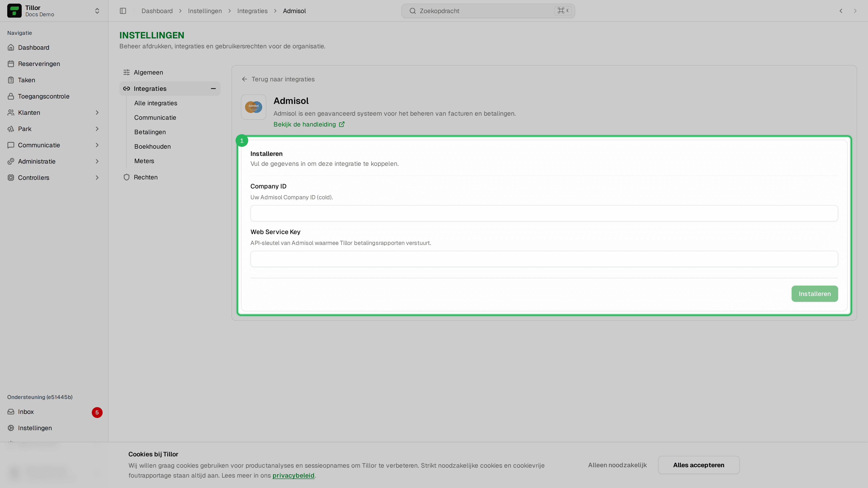The width and height of the screenshot is (868, 488).
Task: Expand the Communicatie sidebar chevron
Action: 97,145
